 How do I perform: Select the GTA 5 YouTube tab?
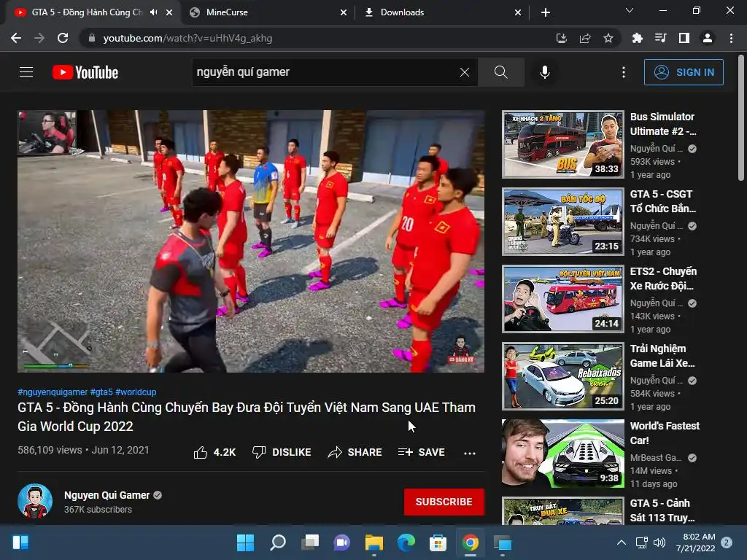pos(87,12)
